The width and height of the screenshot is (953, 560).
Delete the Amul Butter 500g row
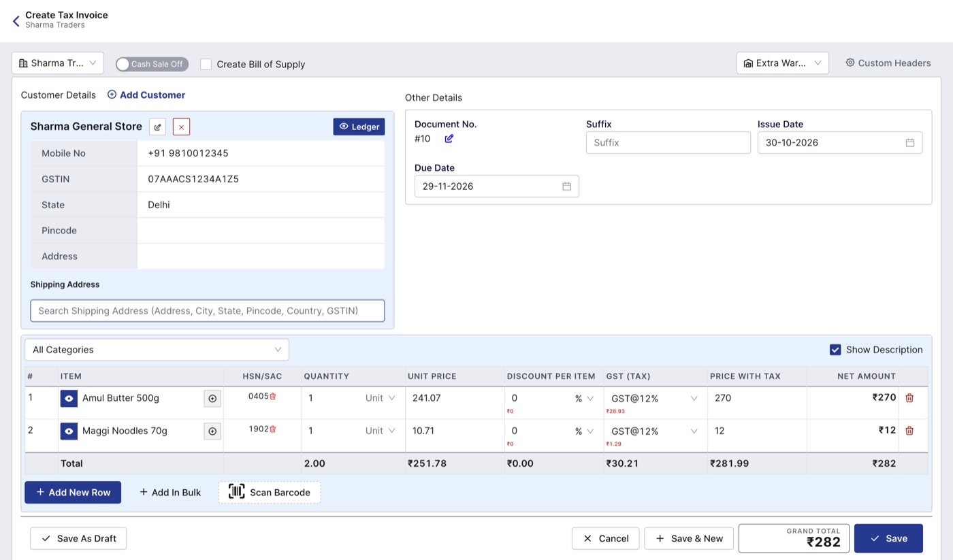click(909, 398)
